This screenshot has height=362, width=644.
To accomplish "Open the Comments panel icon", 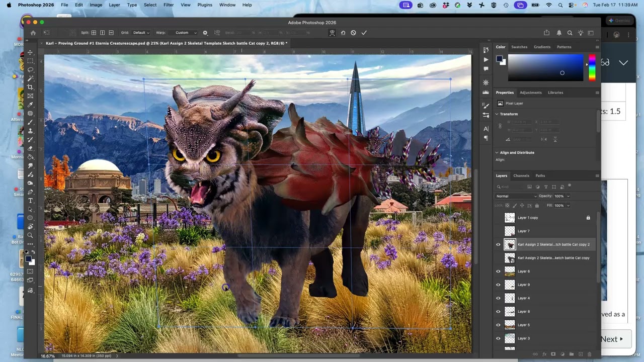I will (486, 68).
